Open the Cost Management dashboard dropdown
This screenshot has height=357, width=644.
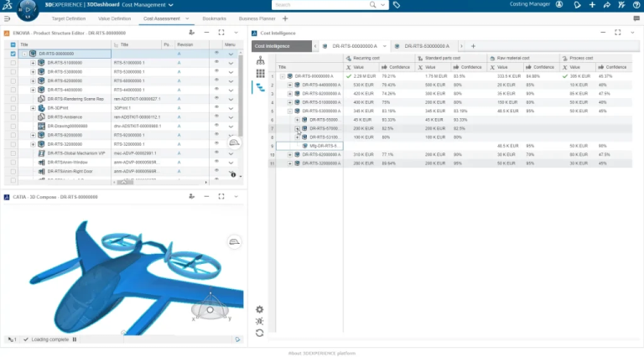coord(171,5)
